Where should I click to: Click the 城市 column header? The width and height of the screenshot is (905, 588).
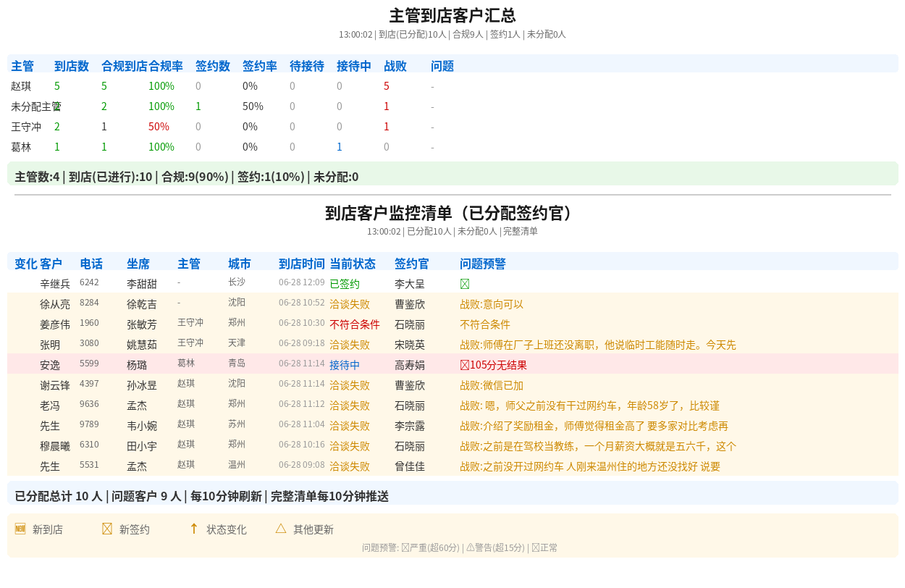240,264
